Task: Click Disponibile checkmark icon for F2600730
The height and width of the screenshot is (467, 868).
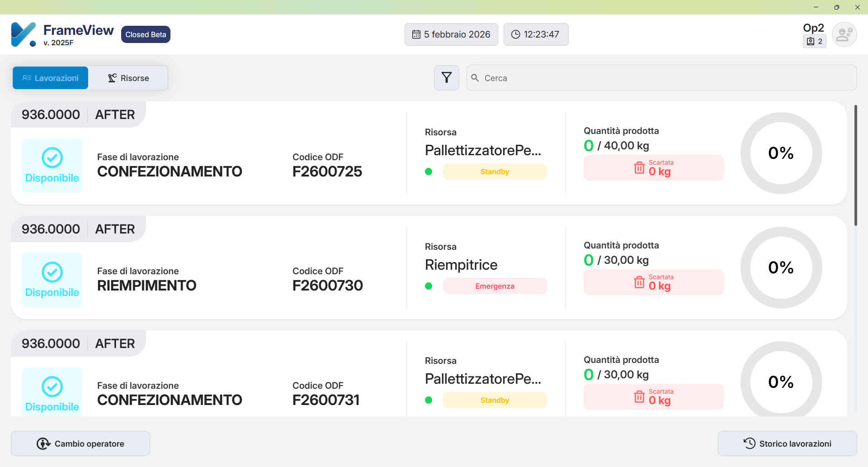Action: tap(52, 272)
